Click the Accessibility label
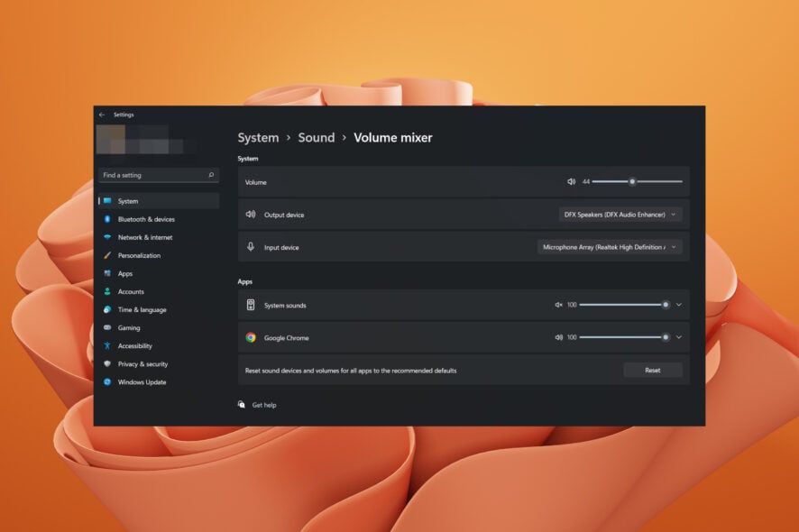This screenshot has height=532, width=799. pyautogui.click(x=135, y=346)
